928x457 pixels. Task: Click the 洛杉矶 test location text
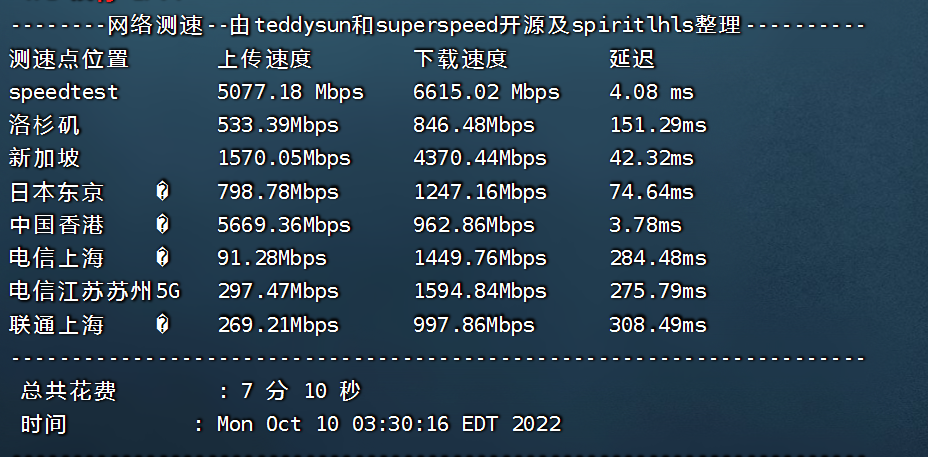(x=44, y=125)
